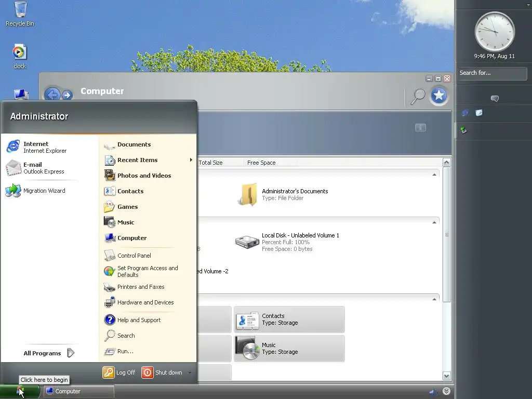
Task: Click the star favorites icon in the Computer window
Action: point(438,96)
